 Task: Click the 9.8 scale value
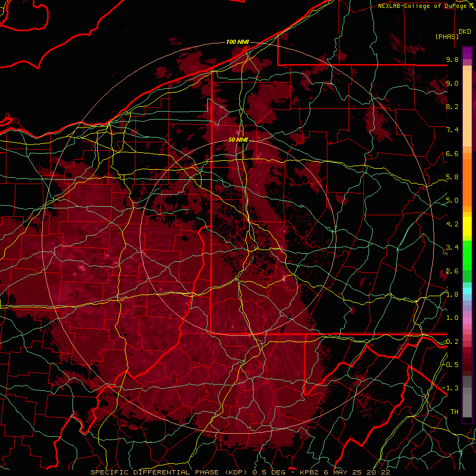[452, 60]
